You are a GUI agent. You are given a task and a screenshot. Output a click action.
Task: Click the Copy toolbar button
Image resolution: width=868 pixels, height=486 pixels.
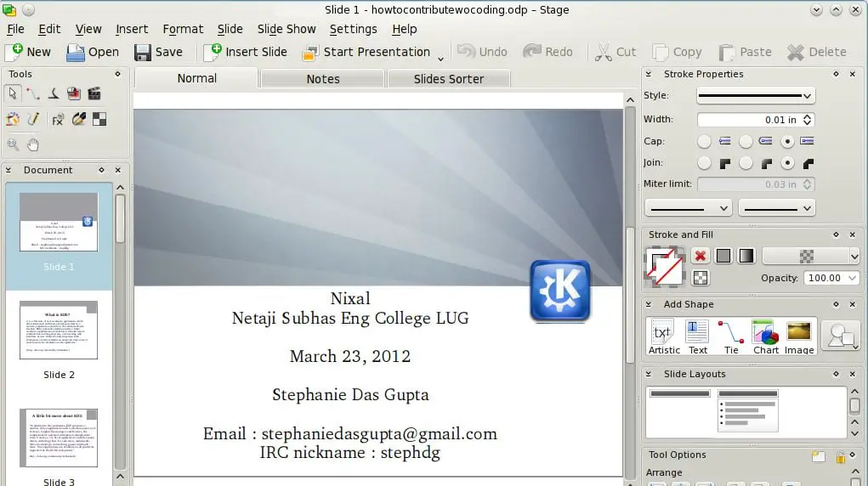677,52
